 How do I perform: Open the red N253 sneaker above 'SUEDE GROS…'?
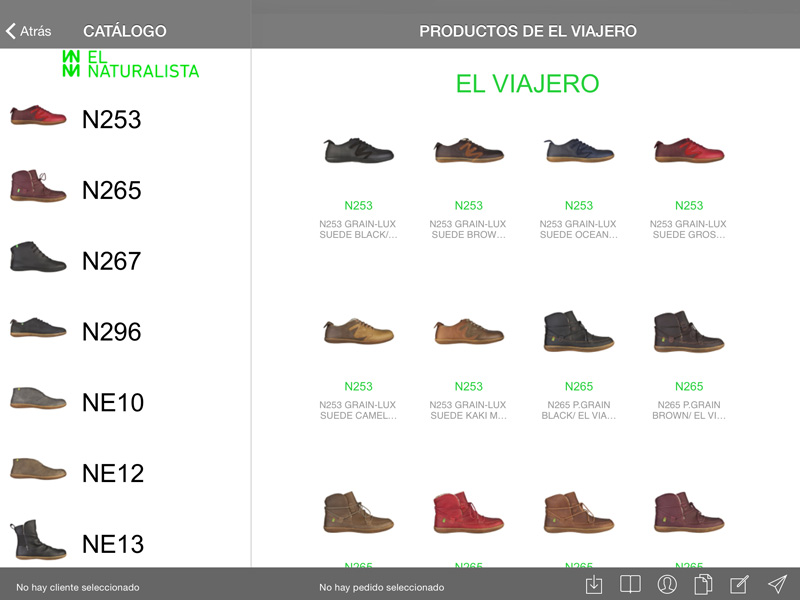(x=689, y=151)
